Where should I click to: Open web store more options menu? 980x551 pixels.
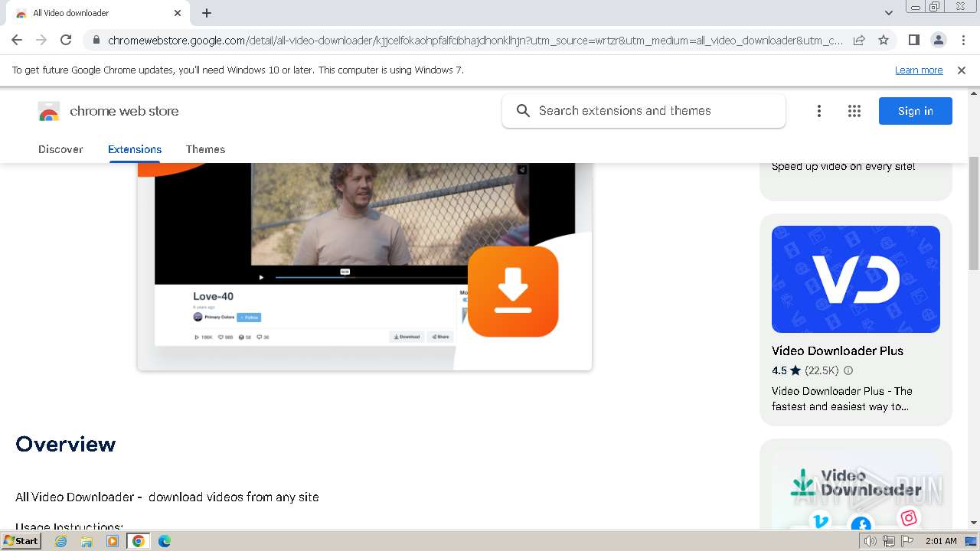click(x=818, y=112)
